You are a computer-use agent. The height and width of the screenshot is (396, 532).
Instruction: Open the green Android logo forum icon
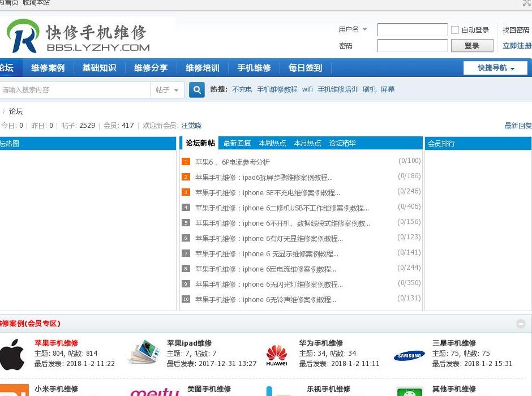coord(410,391)
